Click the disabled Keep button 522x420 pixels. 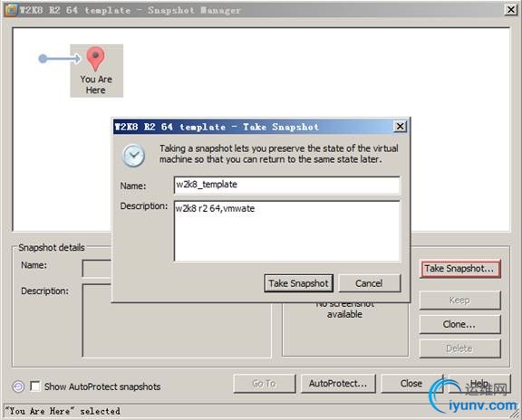pos(459,301)
